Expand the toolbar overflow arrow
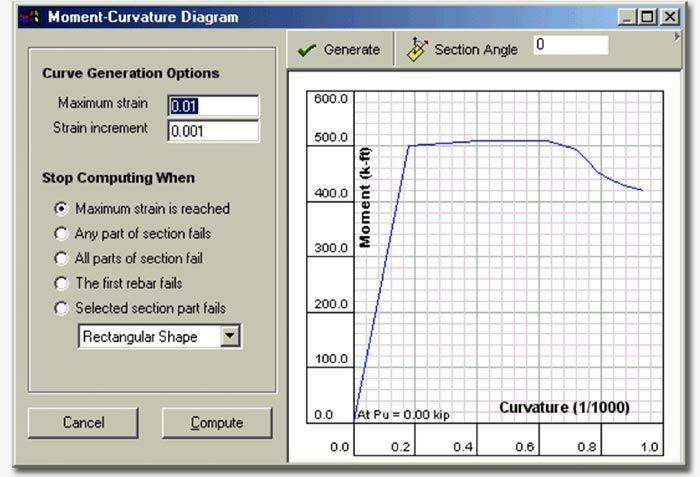 pyautogui.click(x=679, y=36)
